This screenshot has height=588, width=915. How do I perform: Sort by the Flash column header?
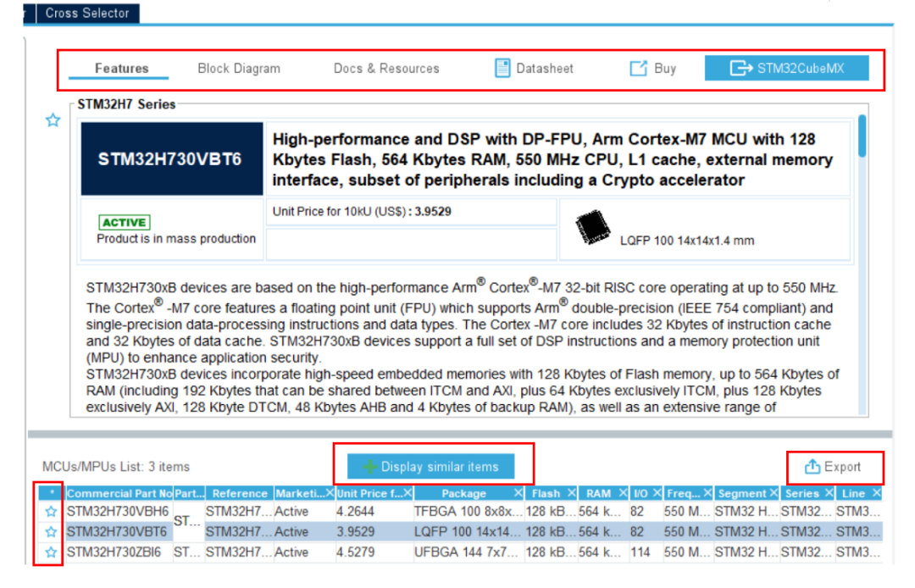click(546, 493)
